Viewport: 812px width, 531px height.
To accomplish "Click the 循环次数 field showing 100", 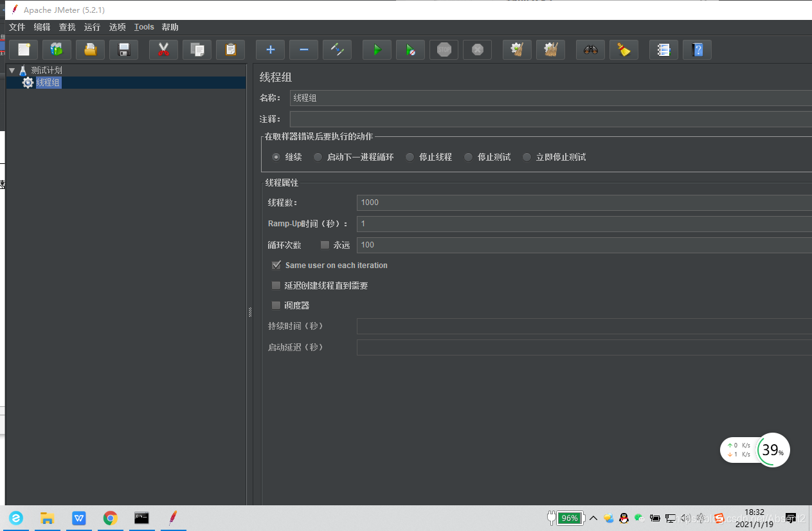I will (x=584, y=245).
